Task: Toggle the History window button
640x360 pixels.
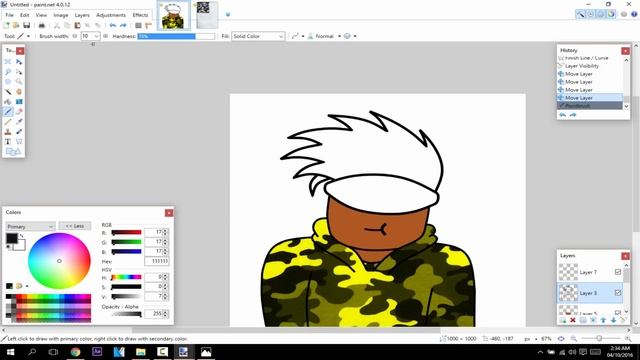Action: pyautogui.click(x=591, y=14)
